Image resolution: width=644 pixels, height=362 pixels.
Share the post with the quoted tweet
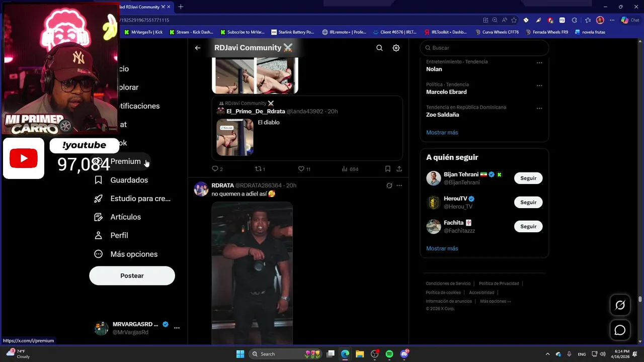pos(399,169)
